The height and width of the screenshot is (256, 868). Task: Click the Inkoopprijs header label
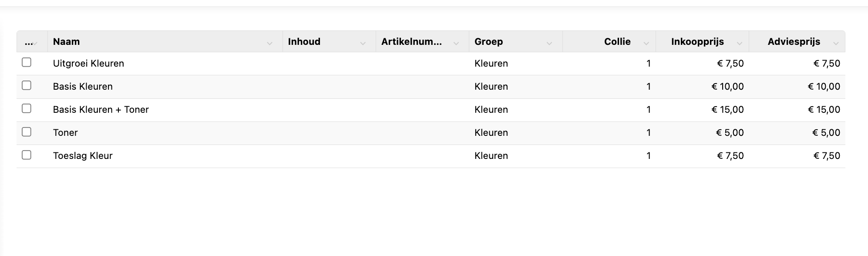pyautogui.click(x=697, y=42)
